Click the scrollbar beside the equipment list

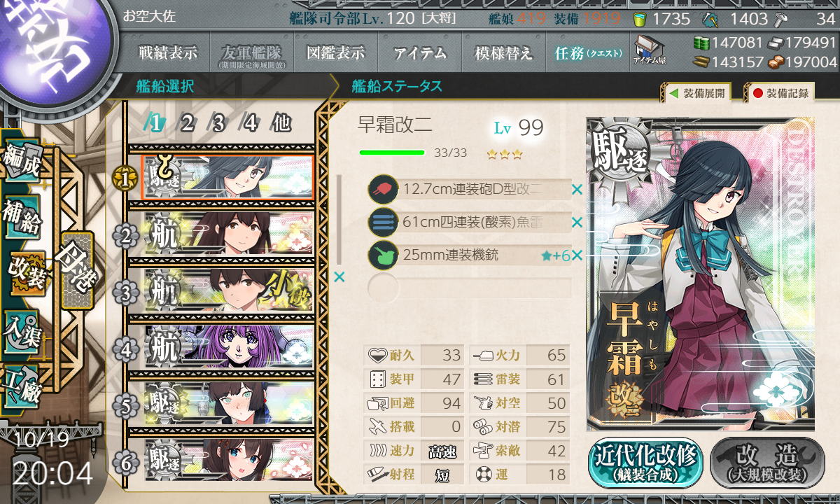[x=339, y=220]
